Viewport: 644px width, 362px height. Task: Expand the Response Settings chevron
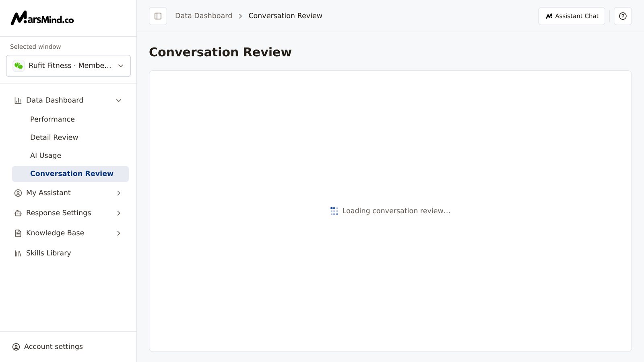pyautogui.click(x=119, y=213)
